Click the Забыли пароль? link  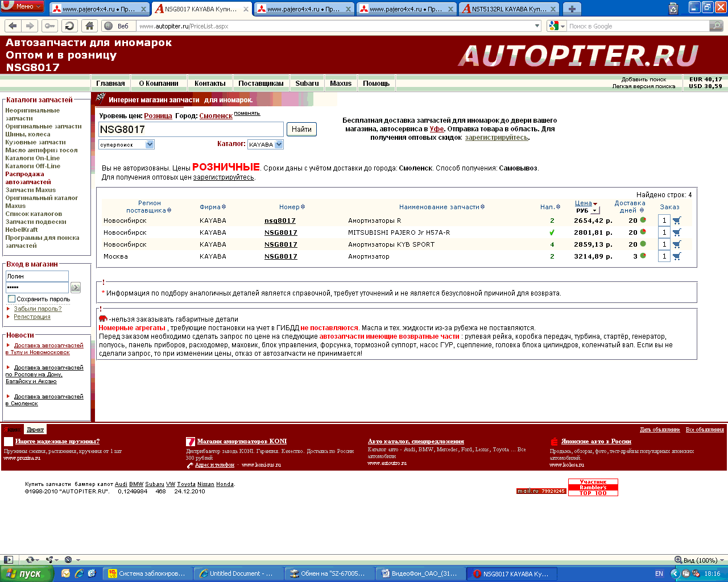tap(38, 309)
